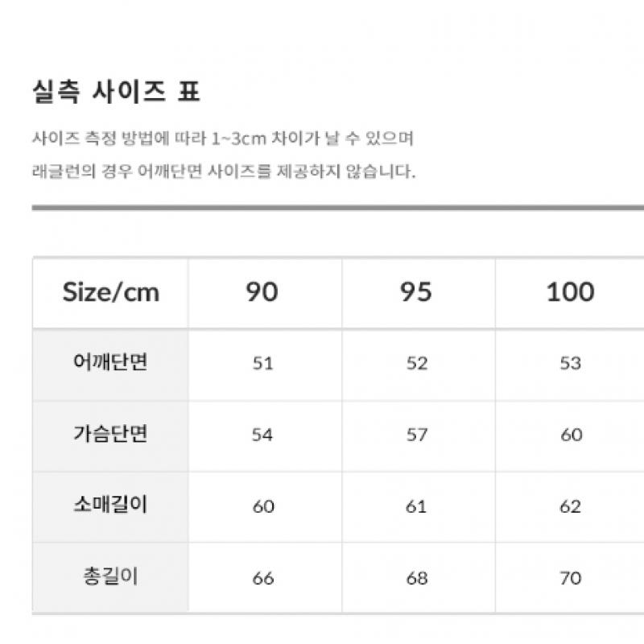Viewport: 644px width, 644px height.
Task: Click shoulder value 53 for size 100
Action: click(570, 363)
